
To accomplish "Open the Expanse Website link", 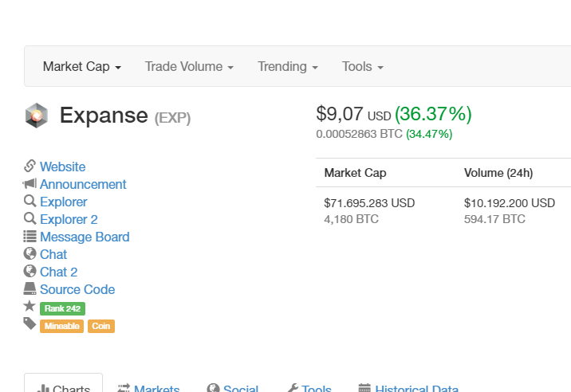I will [62, 167].
